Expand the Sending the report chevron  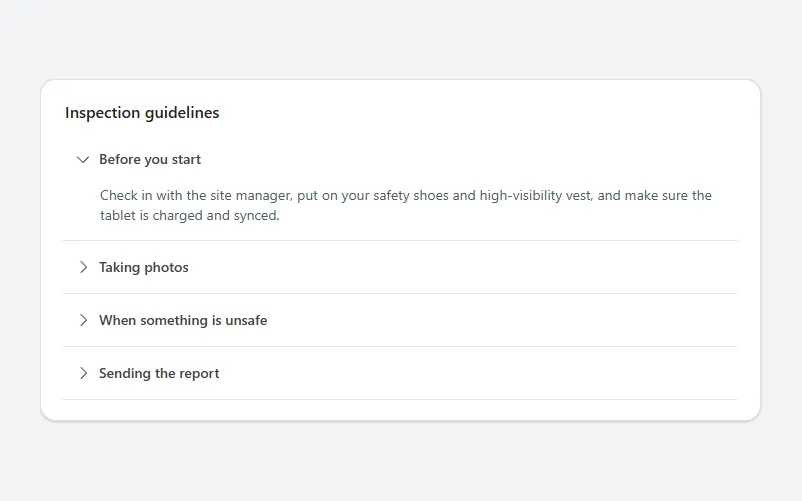83,373
